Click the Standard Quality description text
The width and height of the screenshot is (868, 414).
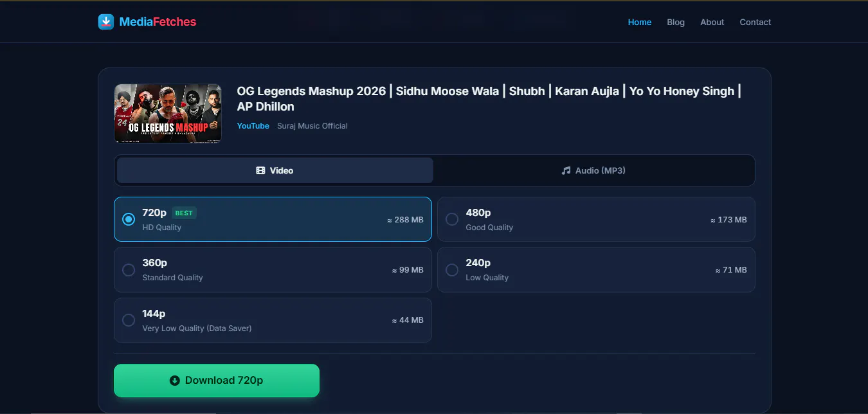pyautogui.click(x=173, y=278)
